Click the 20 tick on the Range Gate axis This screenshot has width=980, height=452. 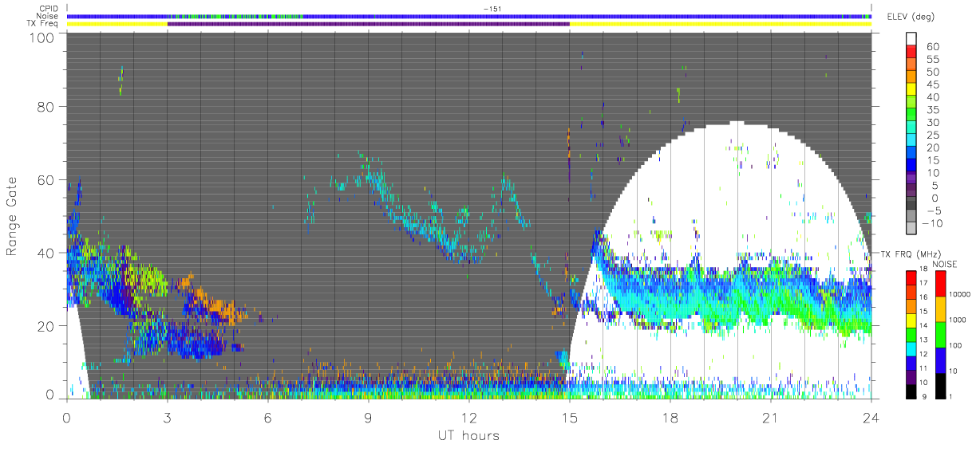click(x=45, y=326)
